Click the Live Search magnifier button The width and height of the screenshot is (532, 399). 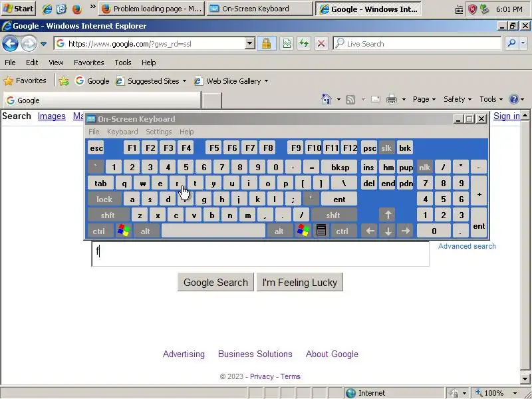(511, 43)
